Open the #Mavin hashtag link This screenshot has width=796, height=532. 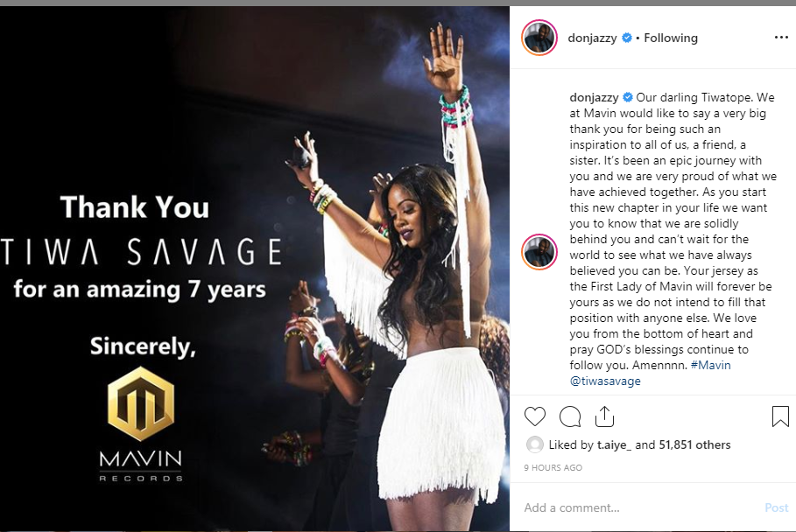click(x=711, y=365)
